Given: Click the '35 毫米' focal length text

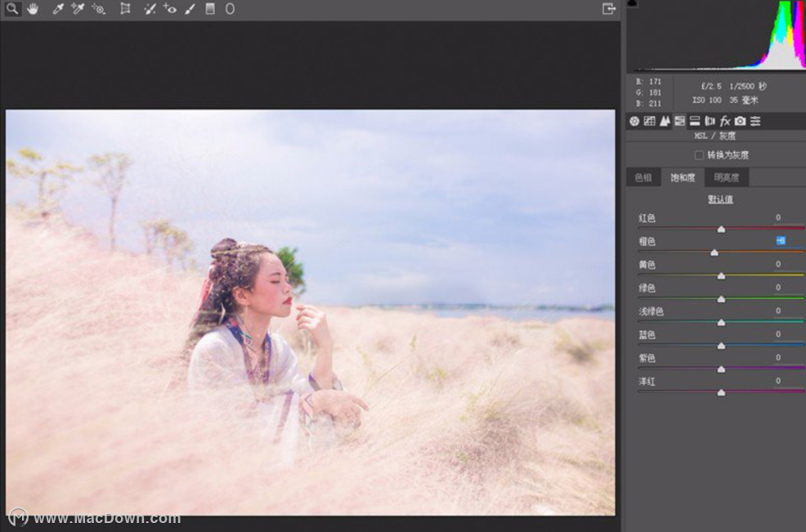Looking at the screenshot, I should (x=744, y=101).
